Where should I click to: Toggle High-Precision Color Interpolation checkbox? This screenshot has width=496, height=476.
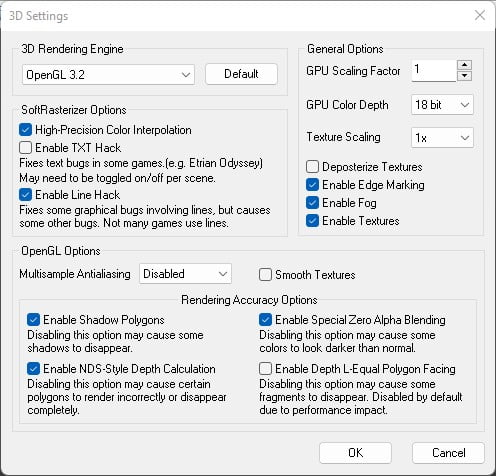click(x=26, y=130)
